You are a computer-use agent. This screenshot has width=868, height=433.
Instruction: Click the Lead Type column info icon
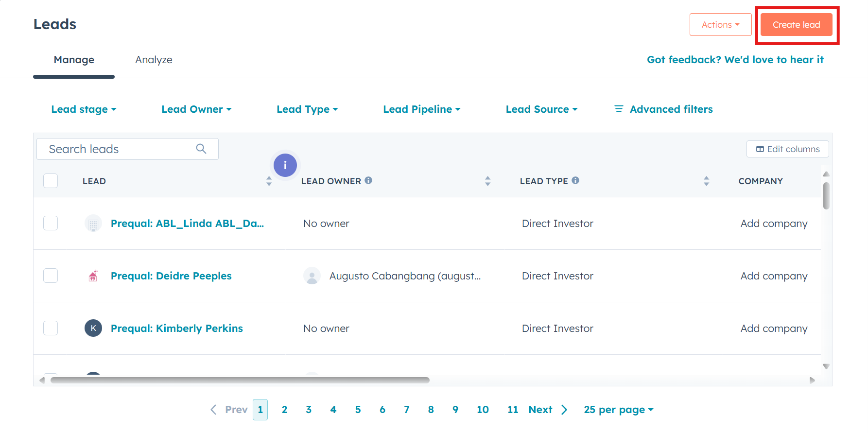[x=575, y=180]
